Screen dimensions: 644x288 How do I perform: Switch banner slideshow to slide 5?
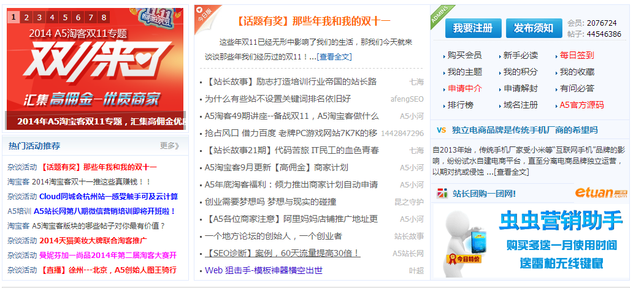click(65, 17)
